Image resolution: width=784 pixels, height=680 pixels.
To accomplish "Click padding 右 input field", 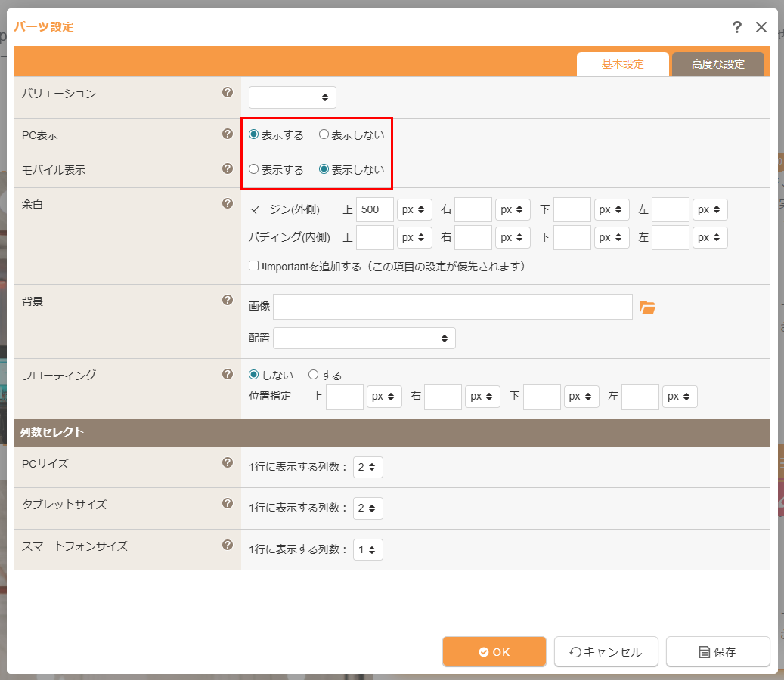I will tap(473, 237).
